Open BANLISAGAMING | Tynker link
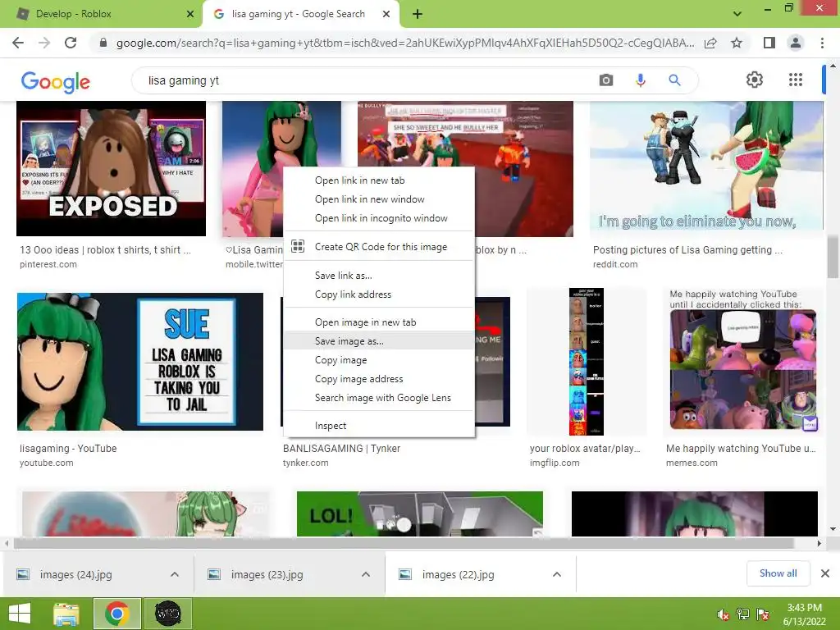840x630 pixels. tap(341, 449)
